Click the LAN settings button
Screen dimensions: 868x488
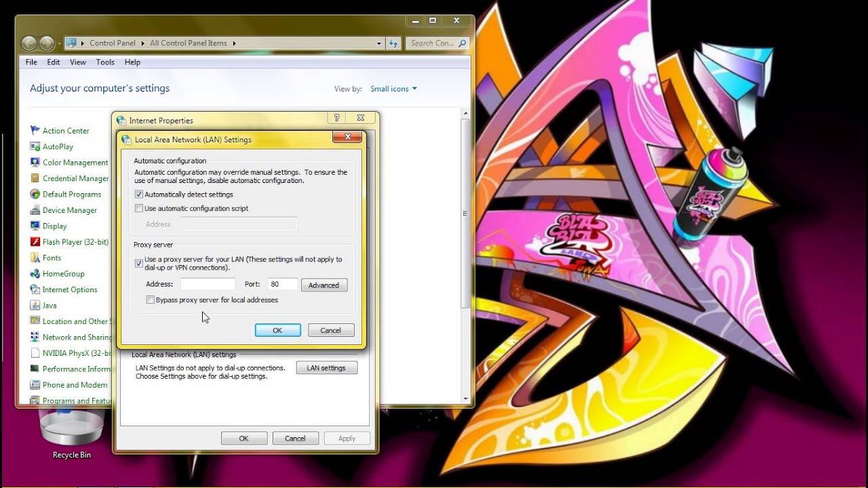(327, 368)
